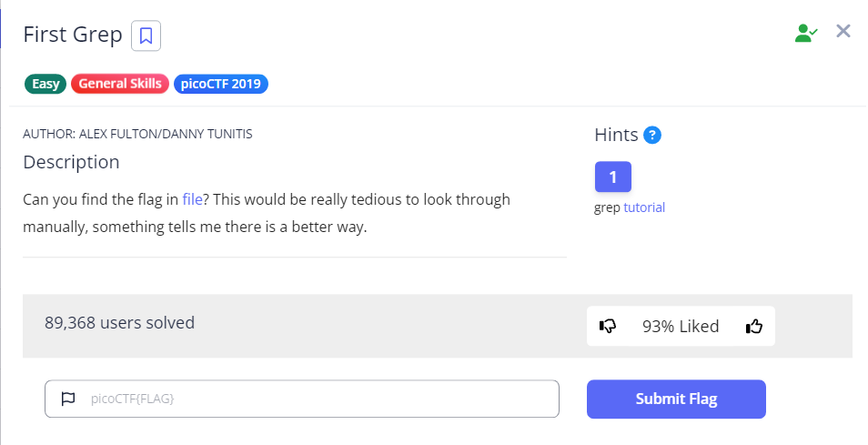Bookmark the First Grep challenge
868x445 pixels.
point(146,36)
